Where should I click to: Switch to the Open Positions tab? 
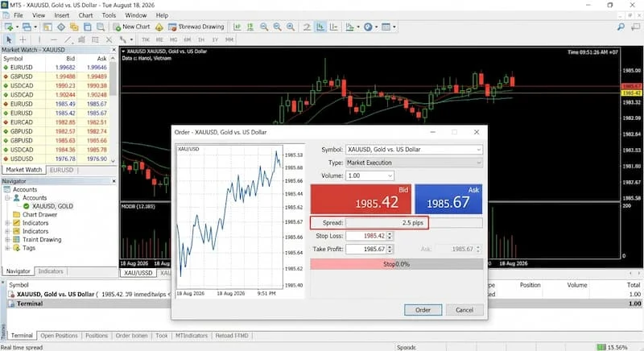(x=59, y=336)
